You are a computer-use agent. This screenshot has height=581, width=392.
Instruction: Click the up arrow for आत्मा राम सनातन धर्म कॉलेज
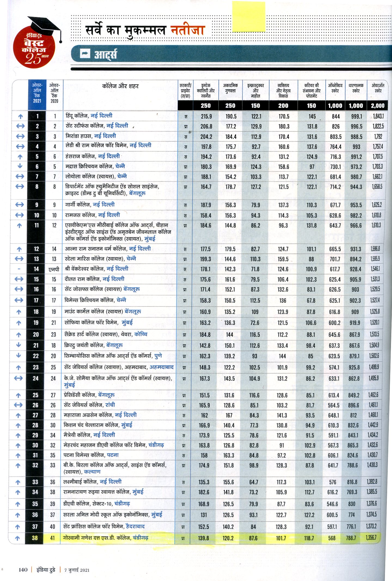coord(19,249)
